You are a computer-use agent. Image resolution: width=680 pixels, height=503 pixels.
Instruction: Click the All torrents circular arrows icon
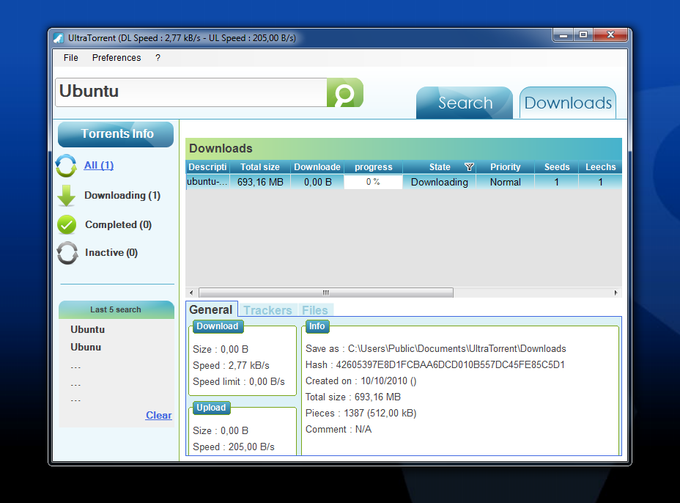tap(66, 166)
